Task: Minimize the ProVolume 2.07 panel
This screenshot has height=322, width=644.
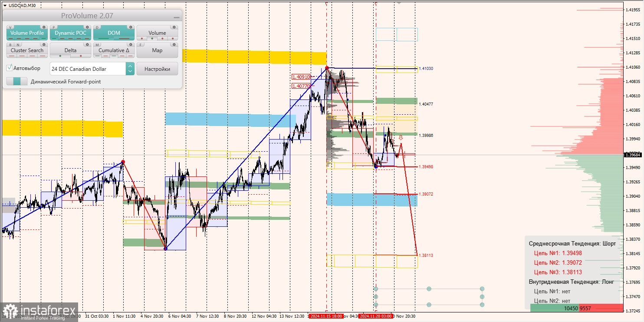Action: (x=176, y=17)
